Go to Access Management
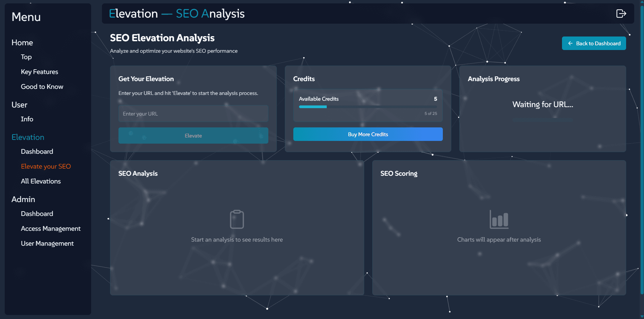This screenshot has width=644, height=319. pos(51,228)
